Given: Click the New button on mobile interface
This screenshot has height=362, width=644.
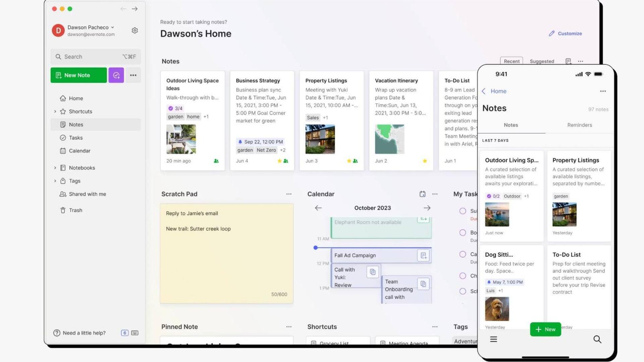Looking at the screenshot, I should [x=545, y=329].
